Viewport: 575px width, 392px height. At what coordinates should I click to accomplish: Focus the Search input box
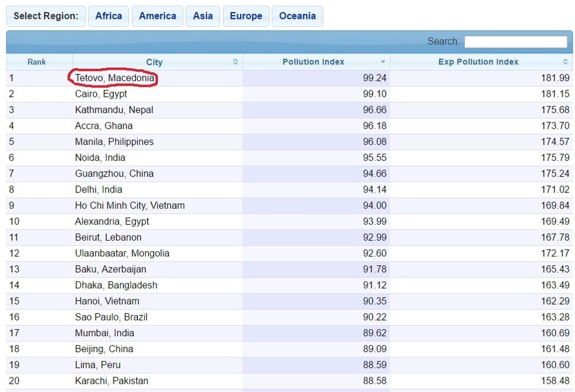(516, 42)
